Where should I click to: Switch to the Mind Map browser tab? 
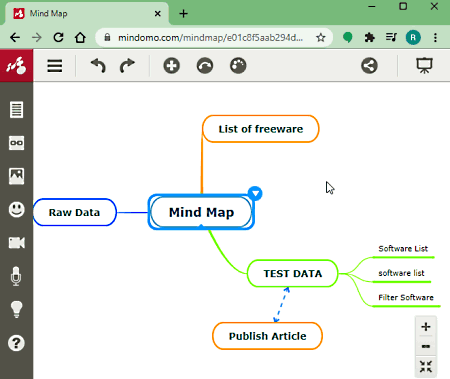(87, 13)
